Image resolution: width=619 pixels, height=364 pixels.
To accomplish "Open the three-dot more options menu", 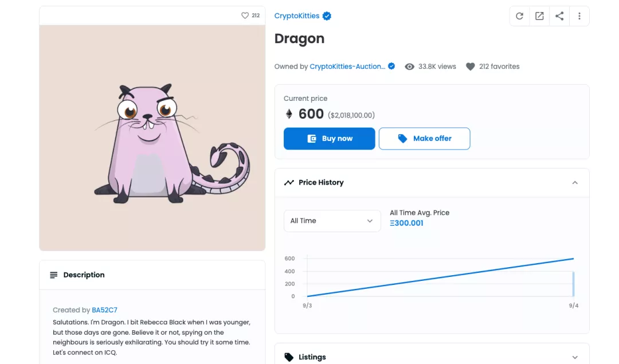I will [579, 16].
